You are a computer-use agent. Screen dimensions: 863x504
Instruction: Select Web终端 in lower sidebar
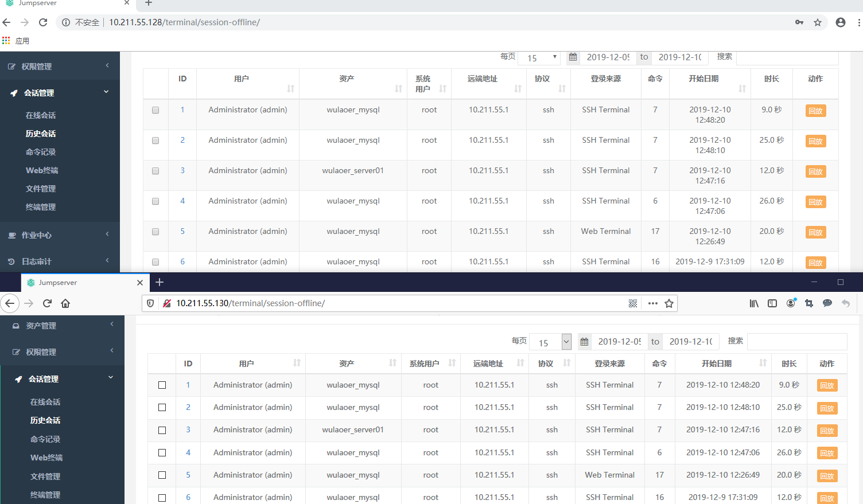click(x=46, y=458)
